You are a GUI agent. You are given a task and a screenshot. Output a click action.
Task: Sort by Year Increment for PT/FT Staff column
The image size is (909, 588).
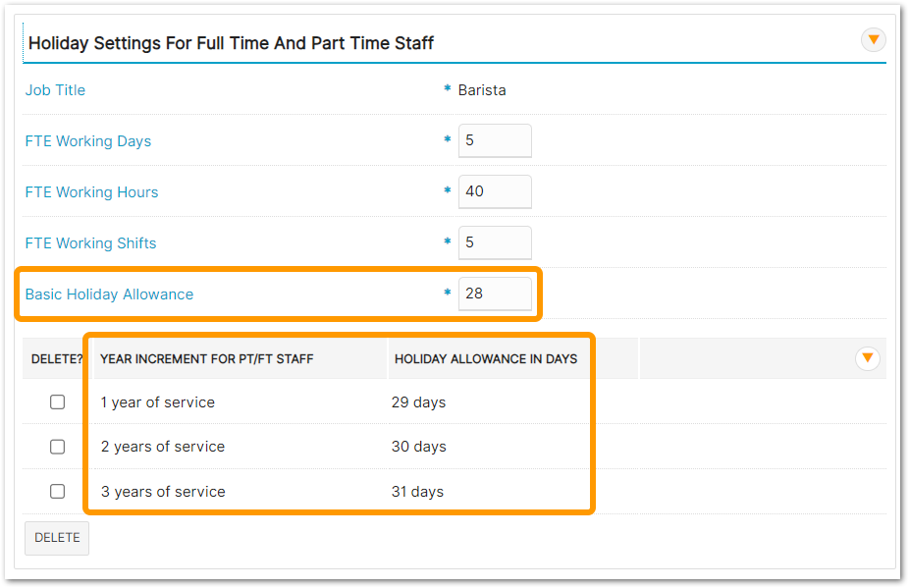point(206,359)
